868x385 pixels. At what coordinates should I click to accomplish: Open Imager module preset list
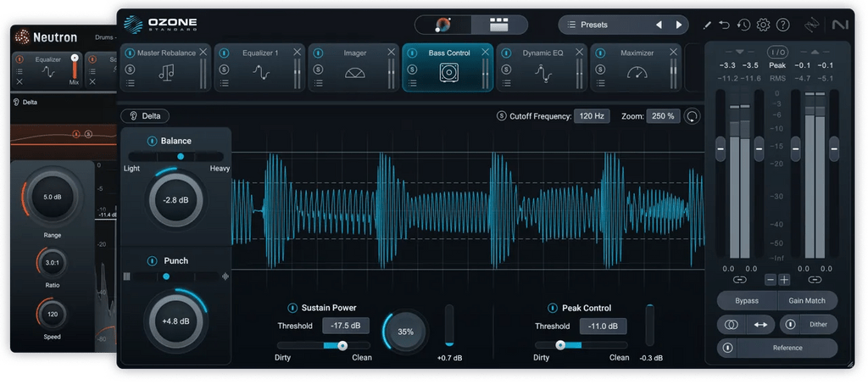(x=319, y=84)
